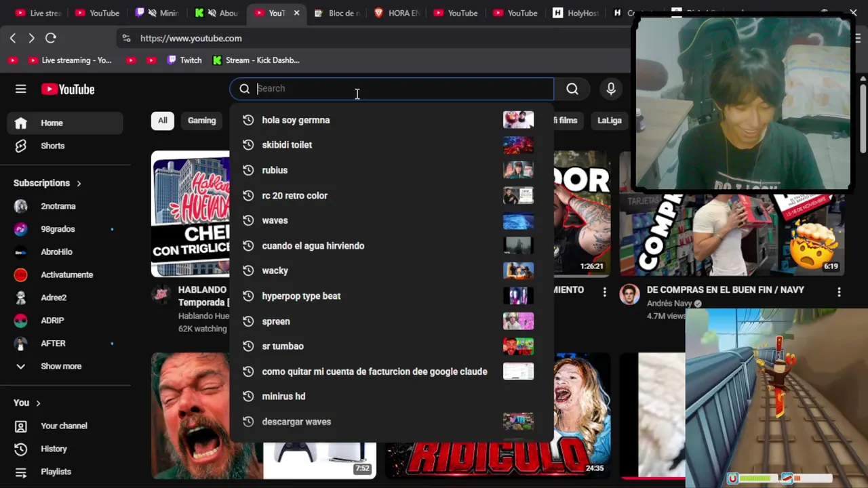The width and height of the screenshot is (868, 488).
Task: Open the YouTube guide hamburger menu
Action: (21, 89)
